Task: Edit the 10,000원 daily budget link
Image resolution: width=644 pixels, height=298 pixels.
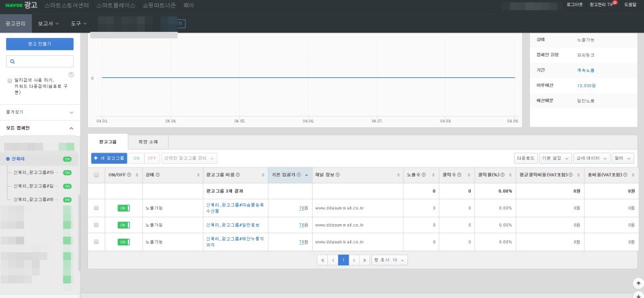Action: [586, 85]
